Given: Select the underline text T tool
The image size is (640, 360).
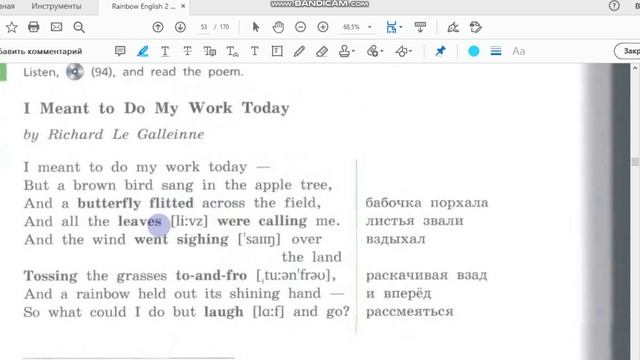Looking at the screenshot, I should point(165,51).
